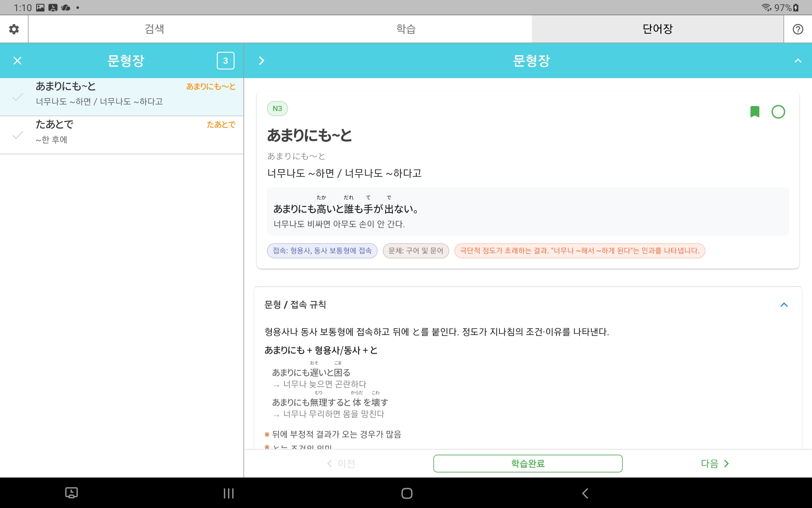The height and width of the screenshot is (508, 812).
Task: Toggle the checkmark for あまりにも~と row
Action: tap(17, 97)
